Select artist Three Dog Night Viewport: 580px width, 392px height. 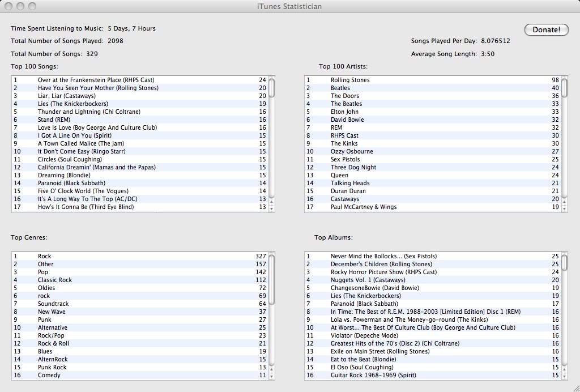[x=433, y=167]
